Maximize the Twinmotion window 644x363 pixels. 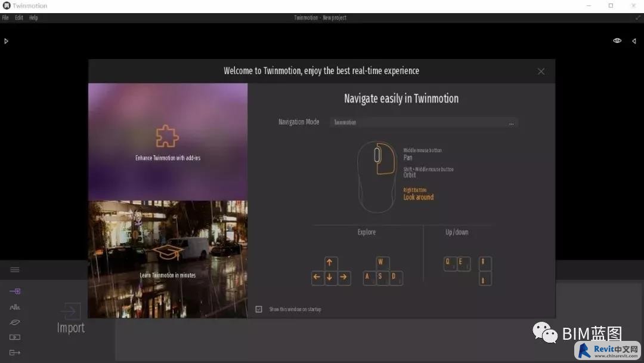[611, 6]
